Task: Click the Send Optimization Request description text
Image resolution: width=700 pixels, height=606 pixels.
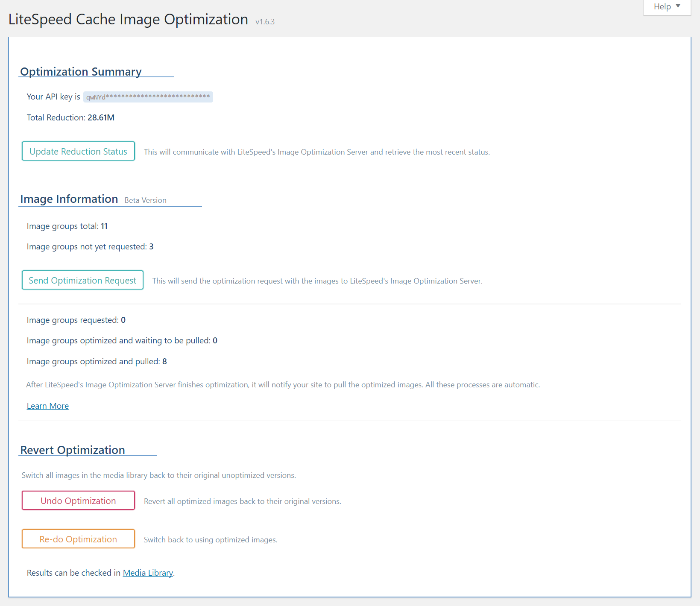Action: (x=317, y=281)
